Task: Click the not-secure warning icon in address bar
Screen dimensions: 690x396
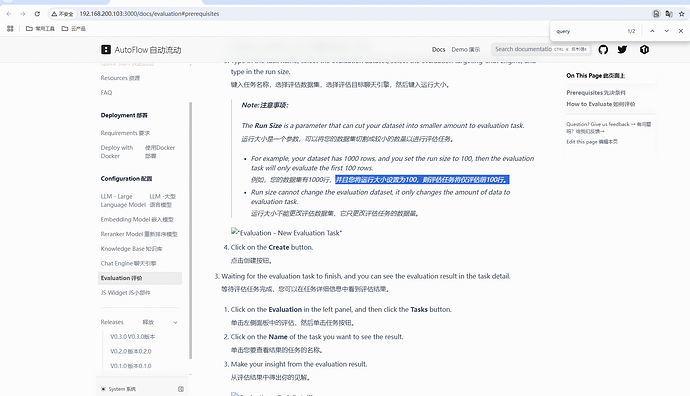Action: pos(62,14)
